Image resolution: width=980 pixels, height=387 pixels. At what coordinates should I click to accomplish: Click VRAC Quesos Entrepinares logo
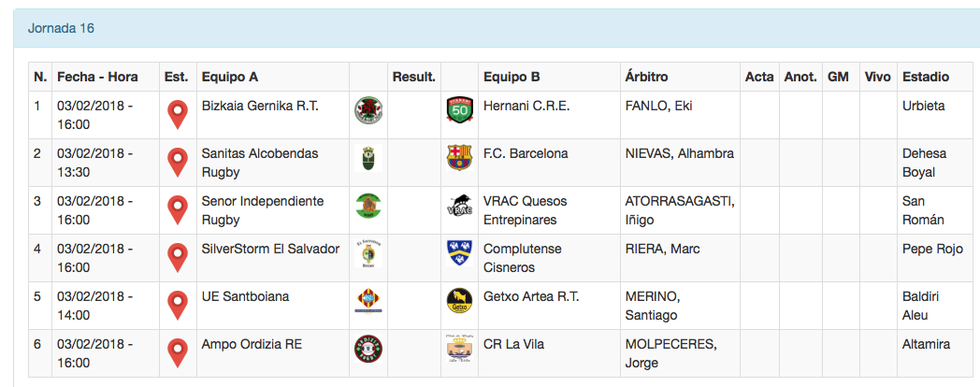[459, 207]
